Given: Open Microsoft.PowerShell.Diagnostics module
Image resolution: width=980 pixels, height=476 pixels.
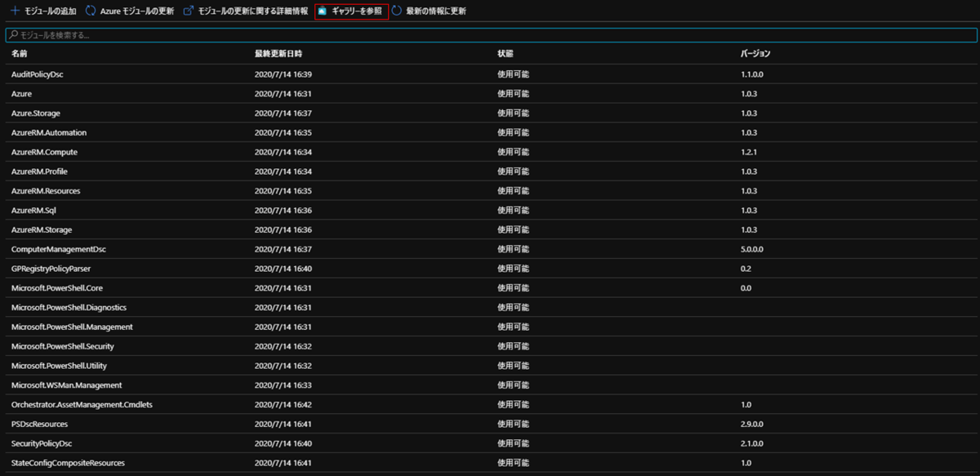Looking at the screenshot, I should [x=69, y=308].
